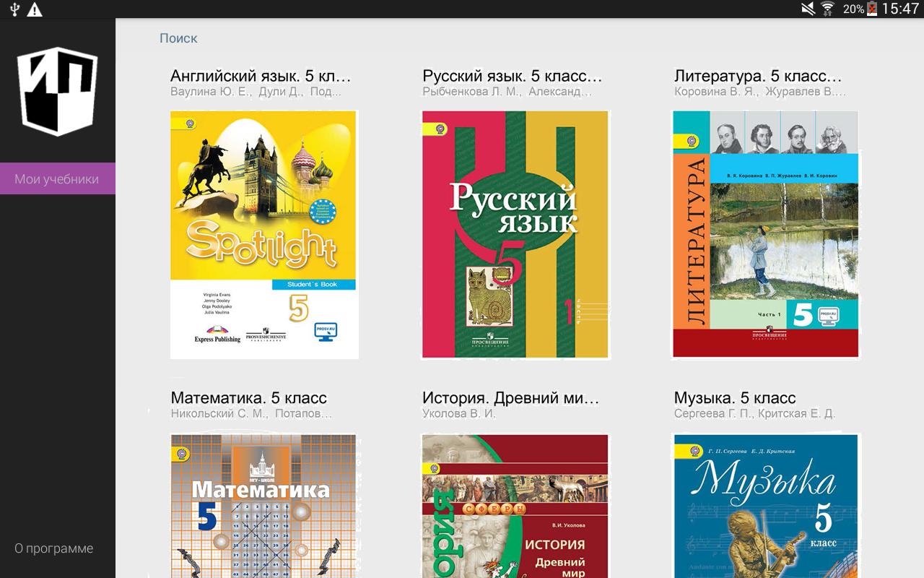Open the История Древний мир cover
This screenshot has width=924, height=578.
click(x=515, y=506)
